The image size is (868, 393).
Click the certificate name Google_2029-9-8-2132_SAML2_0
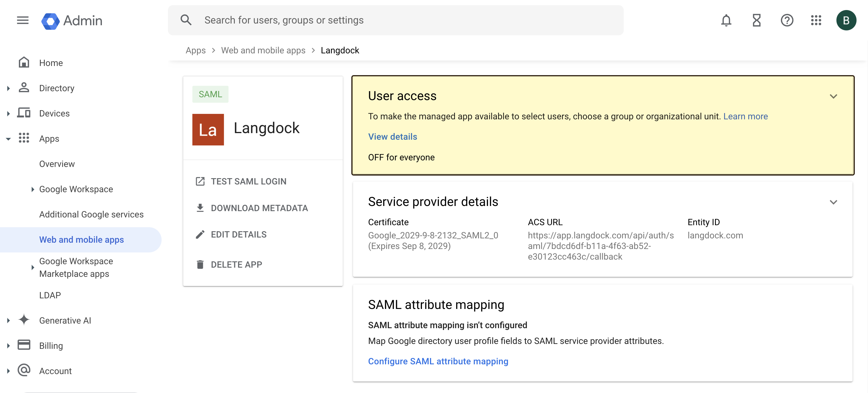coord(433,236)
